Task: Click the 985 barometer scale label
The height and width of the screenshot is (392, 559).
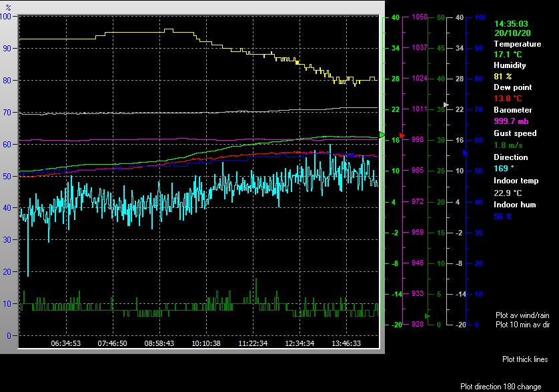Action: 418,170
